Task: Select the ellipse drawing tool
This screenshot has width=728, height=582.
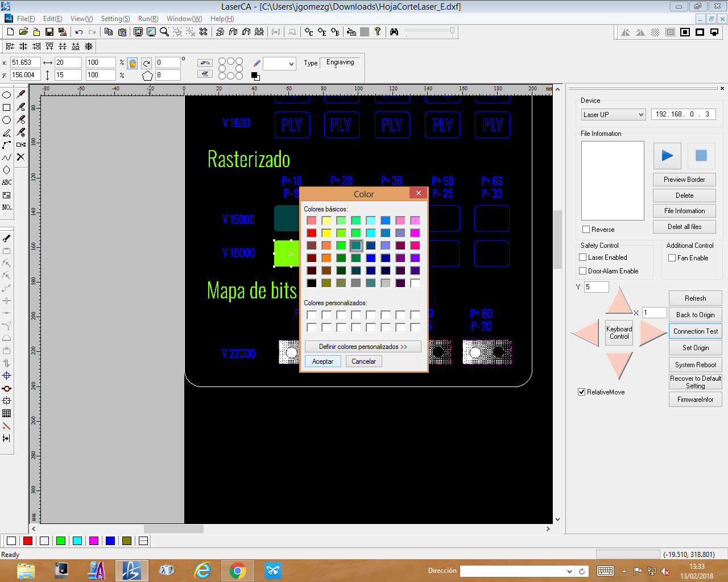Action: pyautogui.click(x=7, y=95)
